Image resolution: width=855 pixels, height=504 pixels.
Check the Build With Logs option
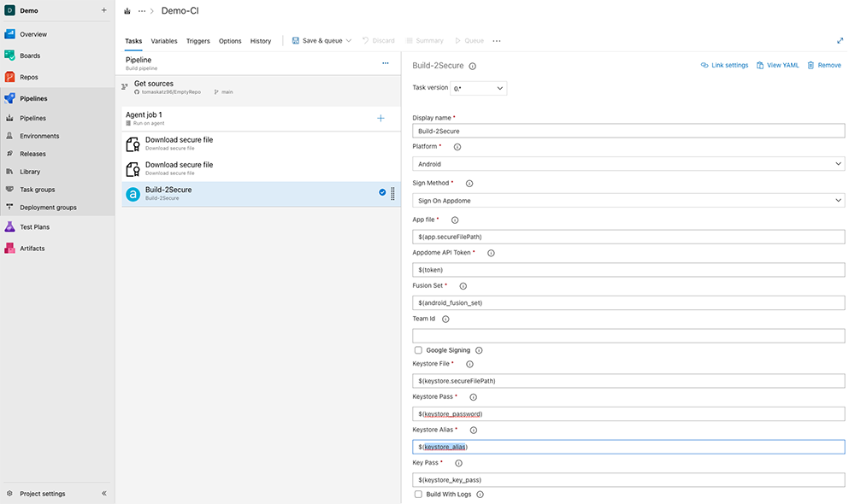pyautogui.click(x=418, y=494)
